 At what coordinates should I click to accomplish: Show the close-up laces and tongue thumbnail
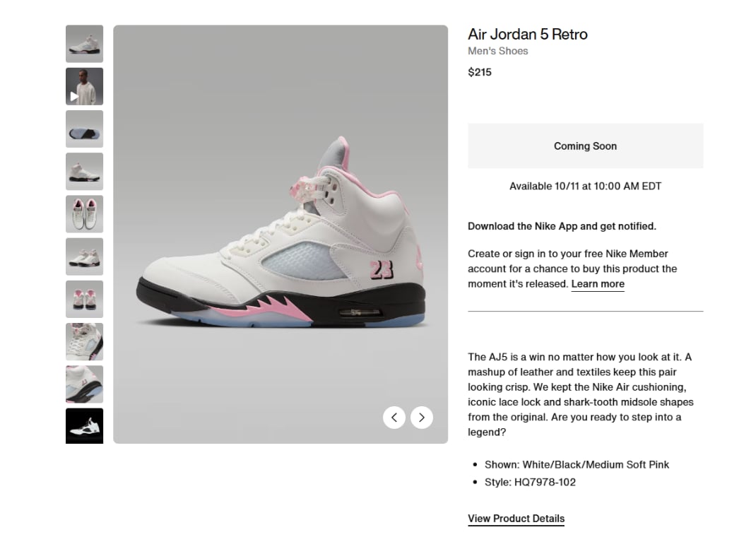tap(84, 341)
